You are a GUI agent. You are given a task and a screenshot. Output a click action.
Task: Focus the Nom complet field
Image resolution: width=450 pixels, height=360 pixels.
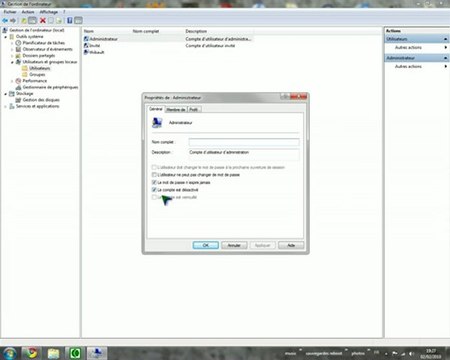point(244,142)
